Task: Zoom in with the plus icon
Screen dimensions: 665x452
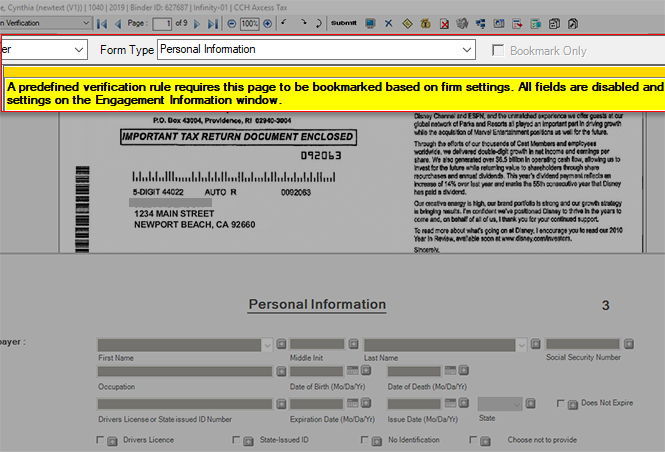Action: coord(268,24)
